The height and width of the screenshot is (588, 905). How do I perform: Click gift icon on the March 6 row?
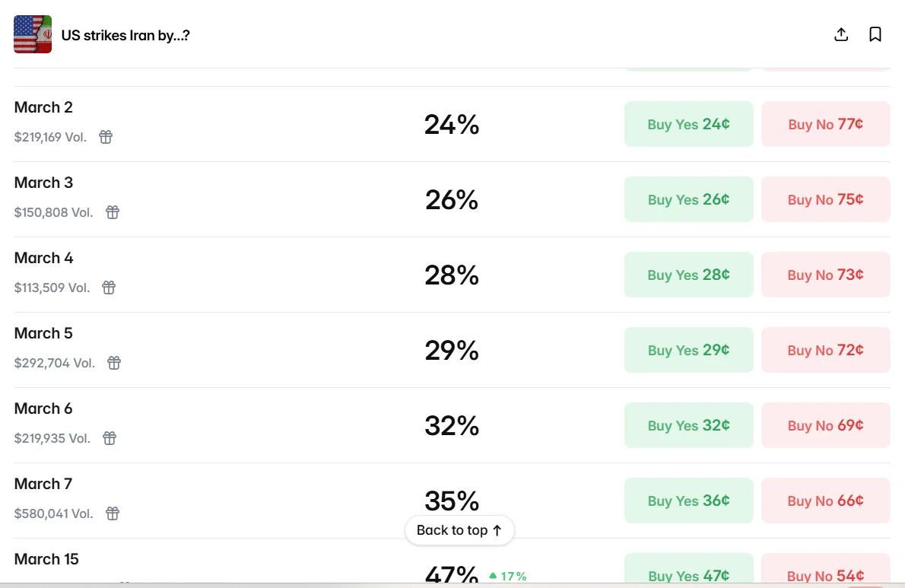pyautogui.click(x=110, y=438)
